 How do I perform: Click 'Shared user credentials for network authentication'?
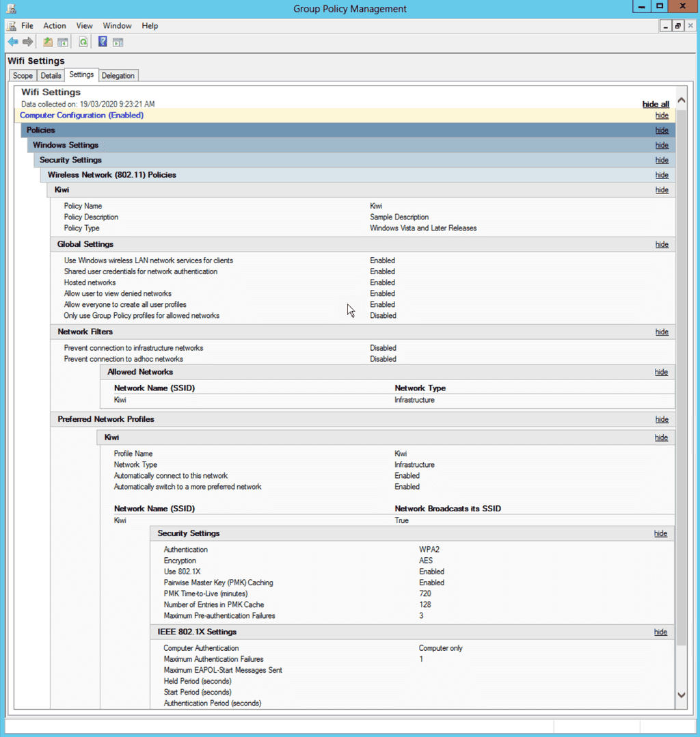tap(141, 271)
